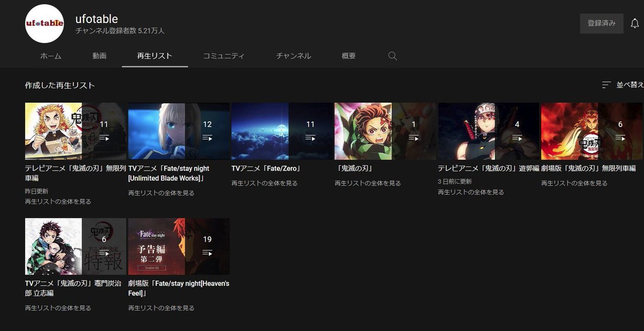Viewport: 644px width, 331px height.
Task: Click the playlist title 「鬼滅の刃」
Action: point(354,168)
